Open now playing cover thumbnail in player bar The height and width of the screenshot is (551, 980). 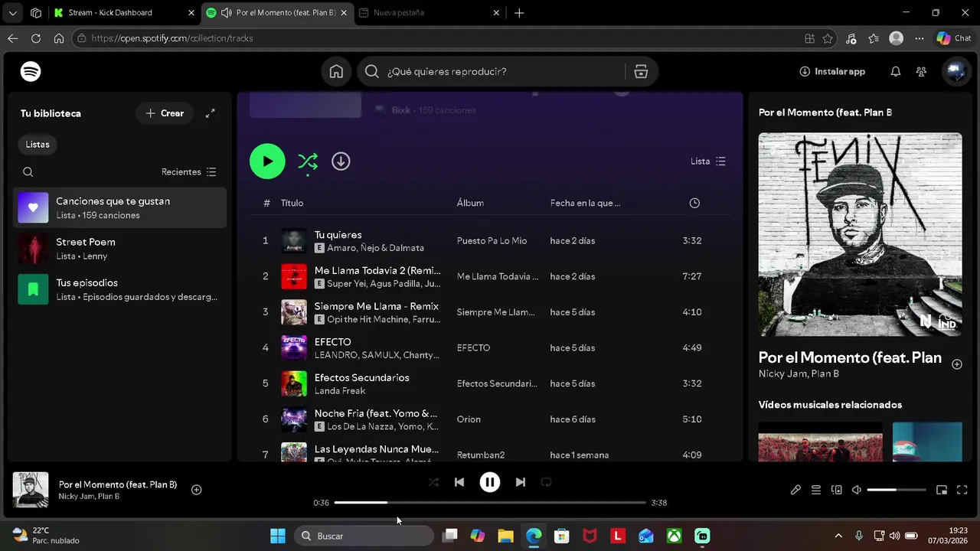pos(31,490)
